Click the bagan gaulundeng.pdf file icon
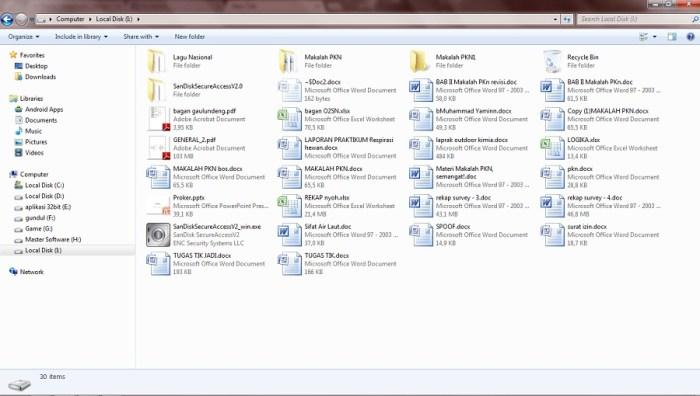This screenshot has width=700, height=396. pyautogui.click(x=158, y=119)
